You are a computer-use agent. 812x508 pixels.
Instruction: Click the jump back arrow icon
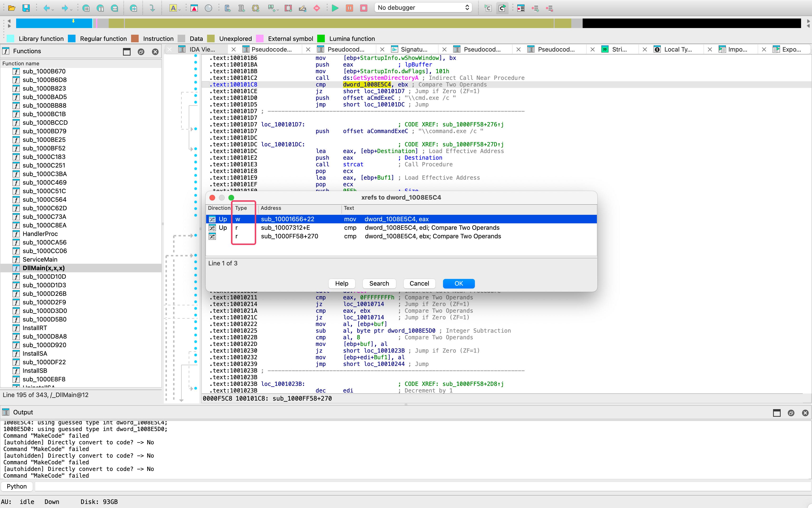pyautogui.click(x=46, y=8)
